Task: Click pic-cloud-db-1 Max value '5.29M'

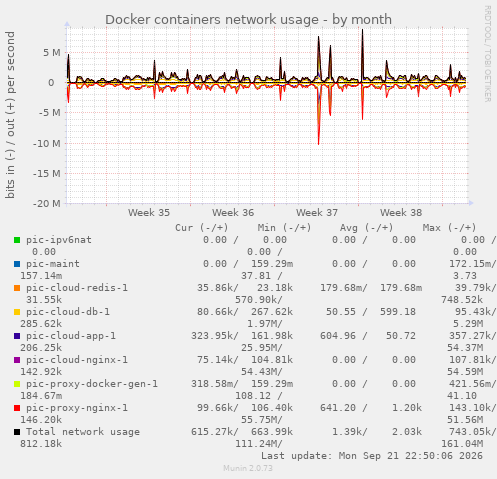Action: coord(468,324)
